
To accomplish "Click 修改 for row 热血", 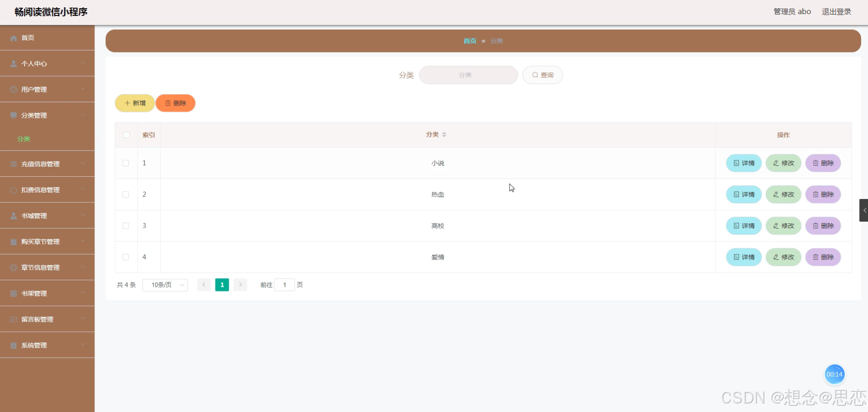I will point(784,194).
